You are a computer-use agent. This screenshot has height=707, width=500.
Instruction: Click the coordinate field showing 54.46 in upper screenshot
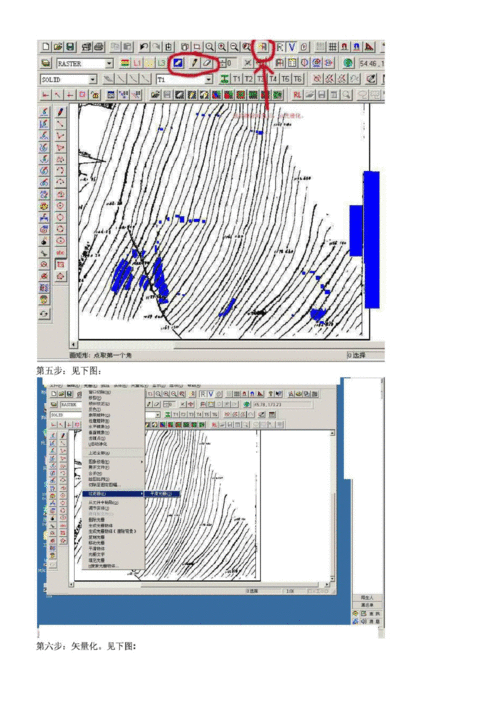[371, 64]
